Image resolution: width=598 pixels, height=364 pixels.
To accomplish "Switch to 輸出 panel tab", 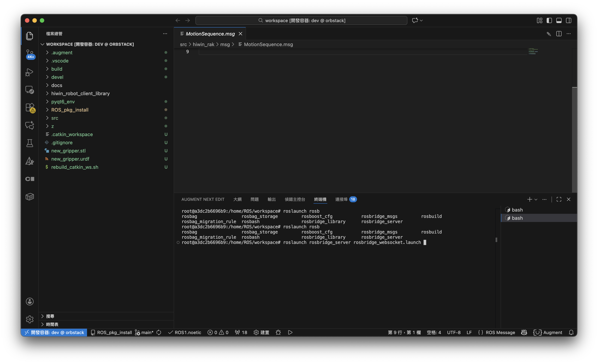I will pos(272,199).
